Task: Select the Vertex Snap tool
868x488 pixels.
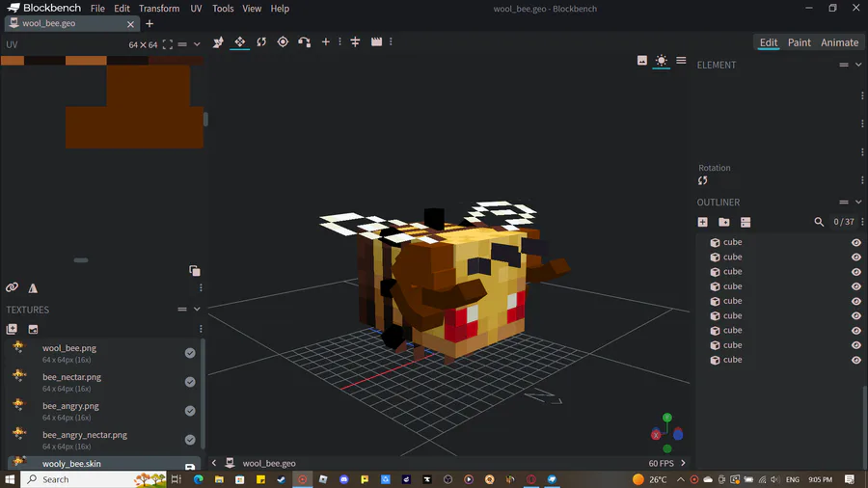Action: coord(304,42)
